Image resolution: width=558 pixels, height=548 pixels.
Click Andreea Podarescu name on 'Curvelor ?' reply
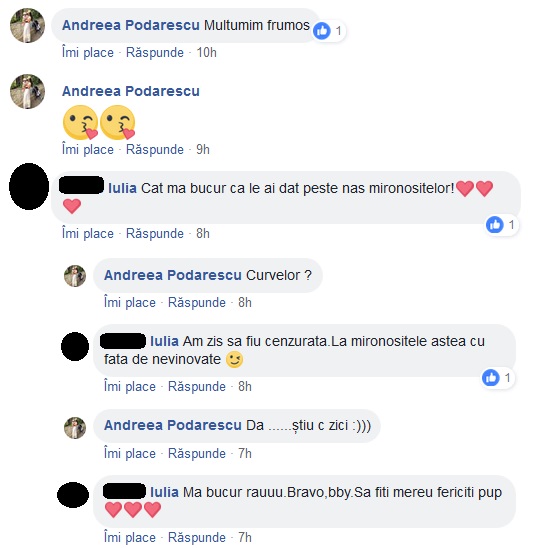click(173, 275)
